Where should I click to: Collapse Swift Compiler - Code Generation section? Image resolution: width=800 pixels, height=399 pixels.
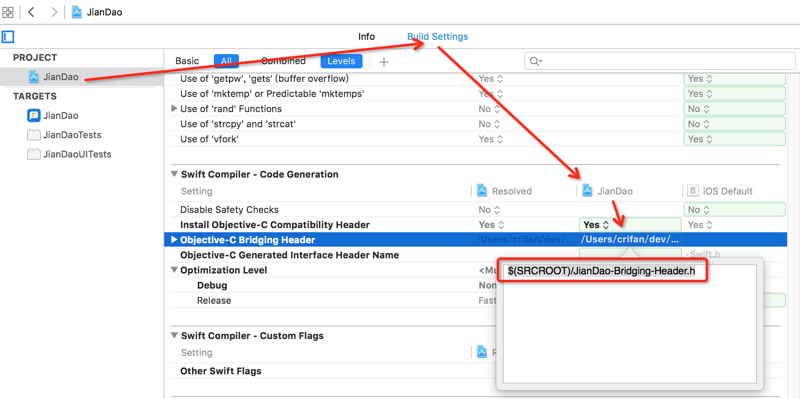pos(174,174)
